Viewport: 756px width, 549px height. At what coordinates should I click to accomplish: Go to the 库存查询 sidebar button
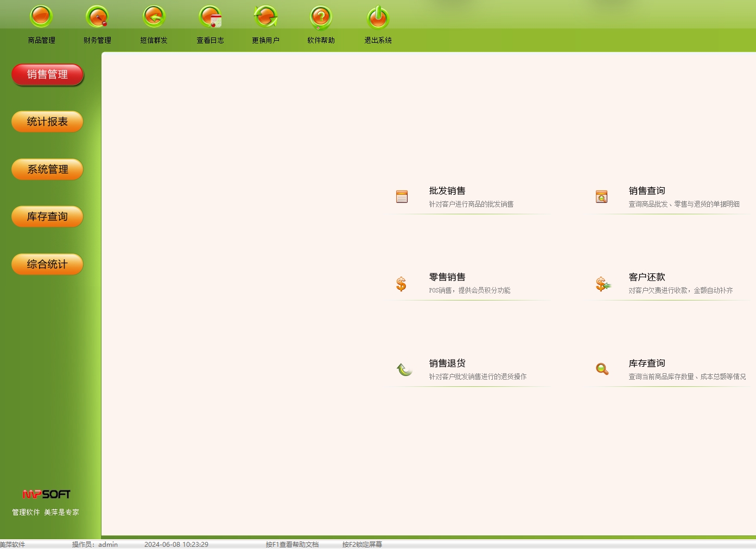click(x=47, y=216)
